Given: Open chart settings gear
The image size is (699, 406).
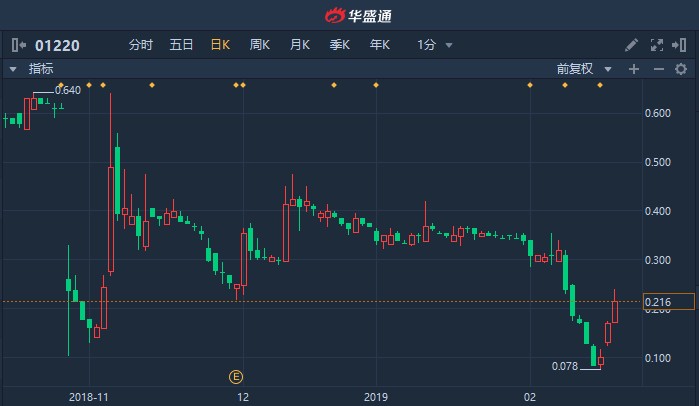Looking at the screenshot, I should (x=681, y=69).
